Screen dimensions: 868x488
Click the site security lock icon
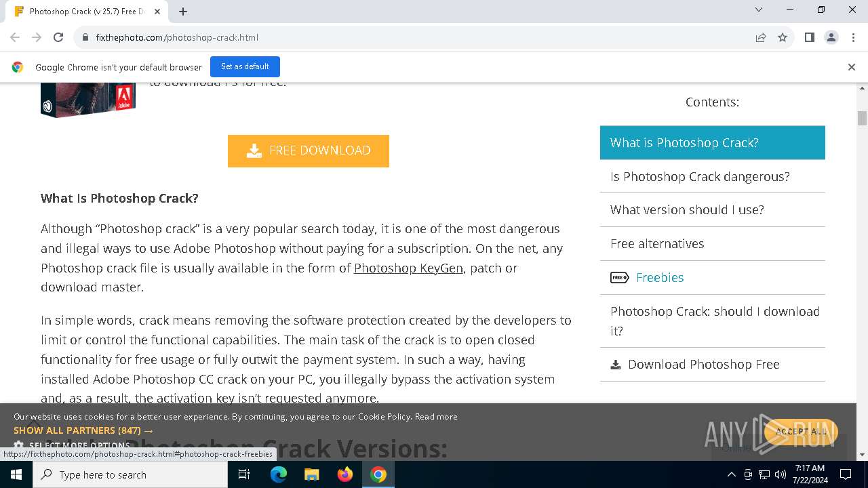tap(85, 37)
